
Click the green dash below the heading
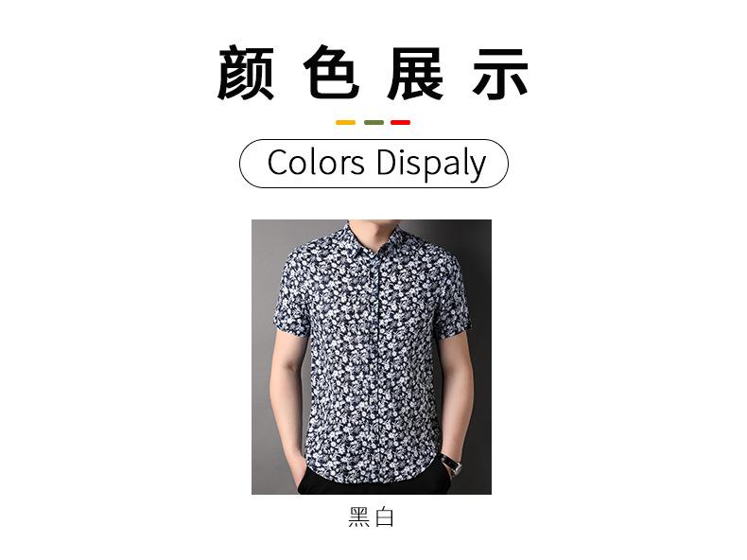coord(373,122)
